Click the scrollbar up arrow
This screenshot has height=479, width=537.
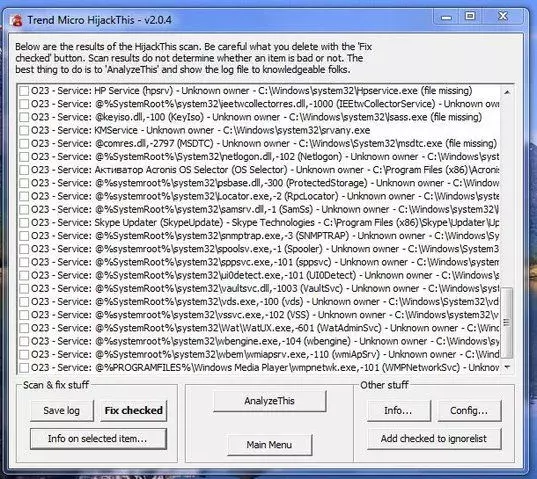507,92
